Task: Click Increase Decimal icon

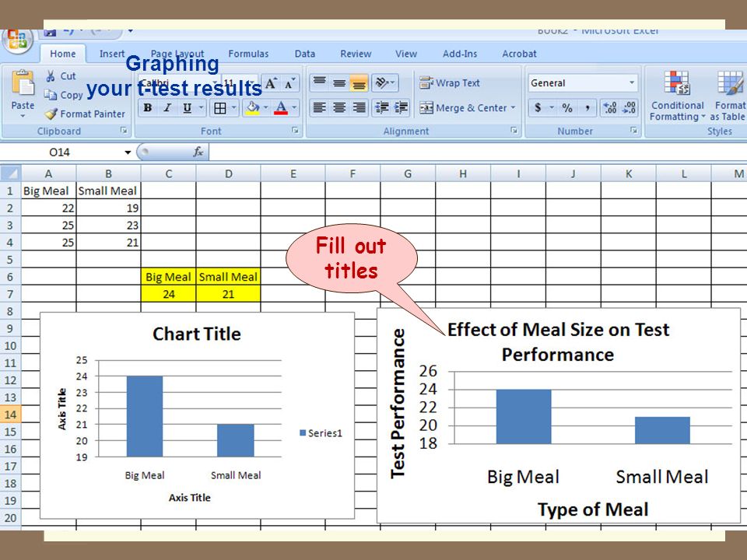Action: [609, 107]
